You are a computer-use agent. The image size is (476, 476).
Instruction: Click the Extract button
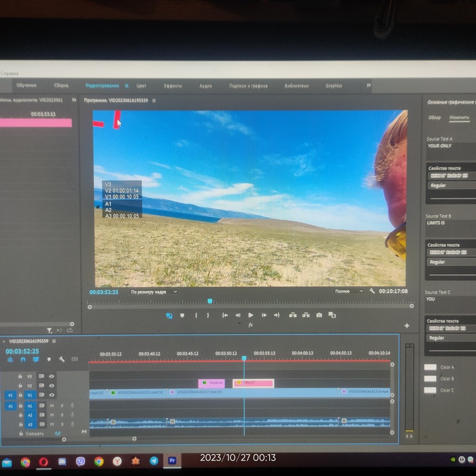(x=306, y=315)
